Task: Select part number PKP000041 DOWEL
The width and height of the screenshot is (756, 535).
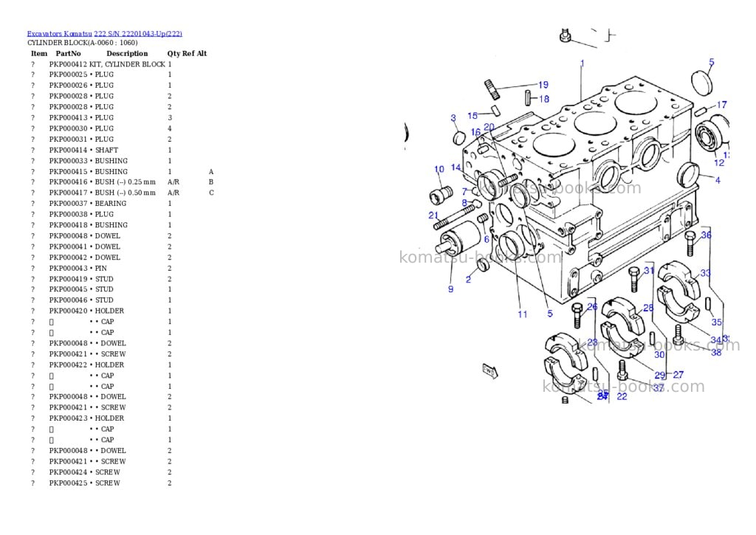Action: 85,246
